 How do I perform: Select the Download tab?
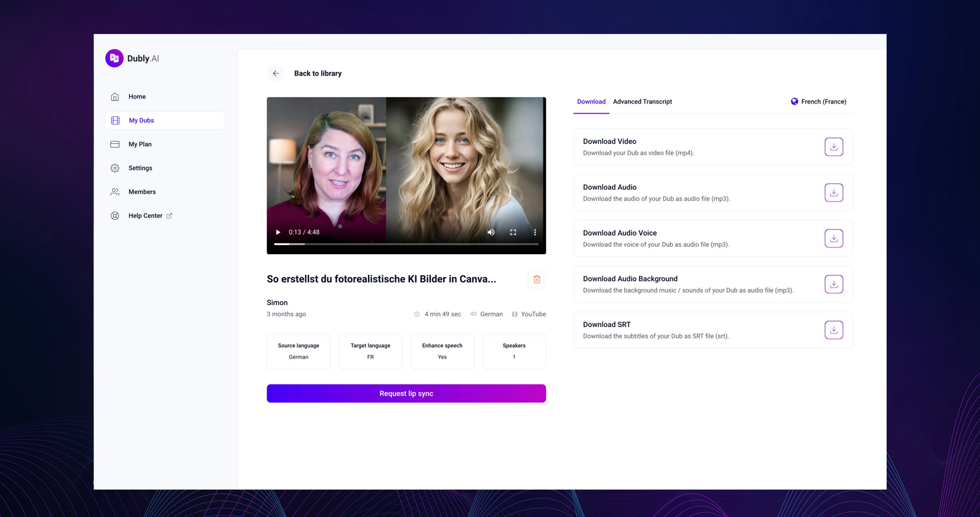pyautogui.click(x=591, y=101)
